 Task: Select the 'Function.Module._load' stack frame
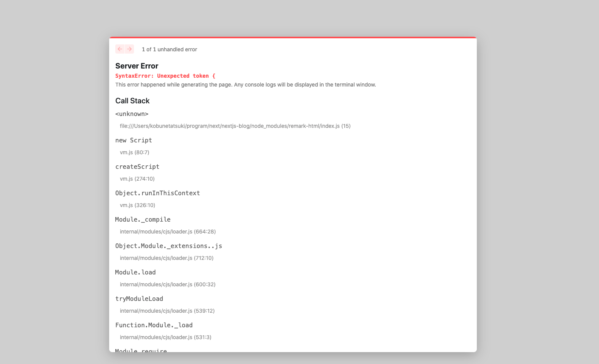154,325
